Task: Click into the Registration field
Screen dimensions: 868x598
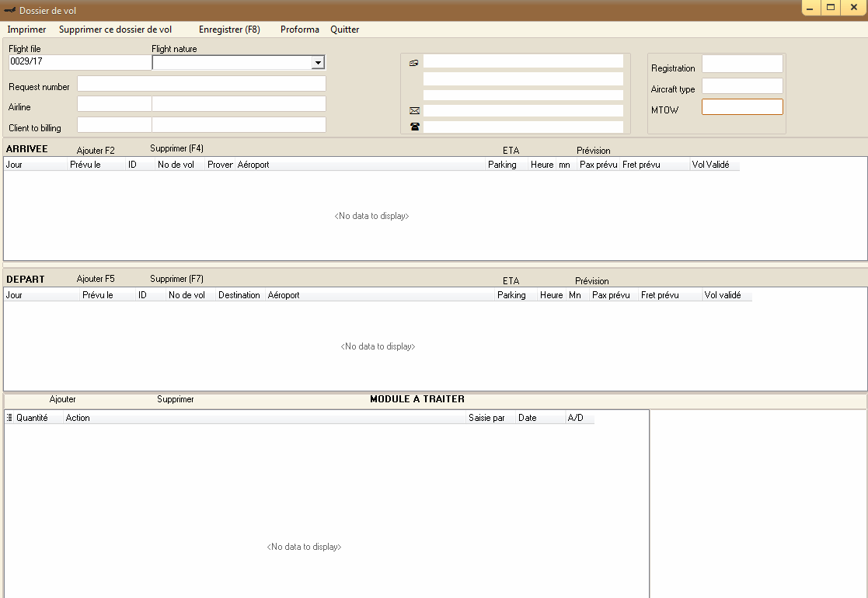Action: point(741,64)
